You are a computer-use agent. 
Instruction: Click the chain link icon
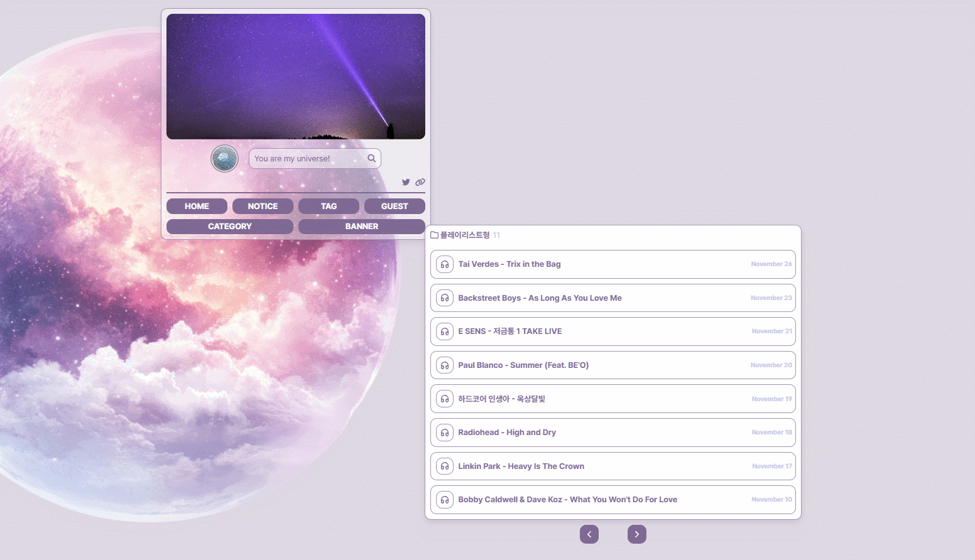(x=420, y=182)
